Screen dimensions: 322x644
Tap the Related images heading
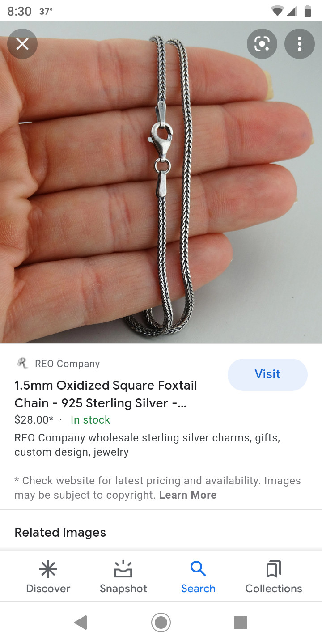pyautogui.click(x=60, y=532)
